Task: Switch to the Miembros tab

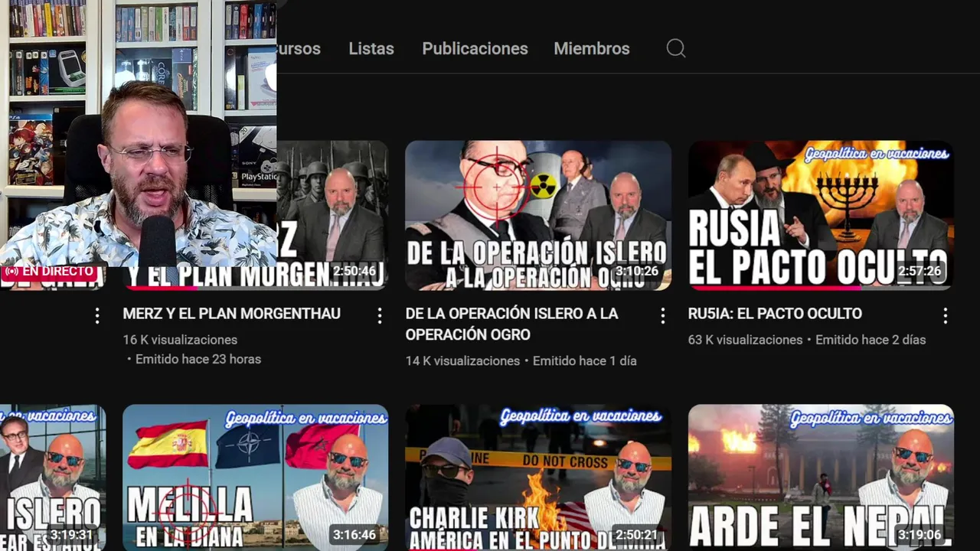Action: pos(592,48)
